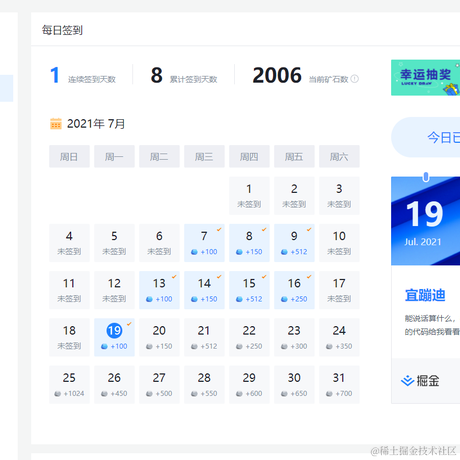Click the 周二 weekday header
Image resolution: width=460 pixels, height=460 pixels.
point(159,156)
